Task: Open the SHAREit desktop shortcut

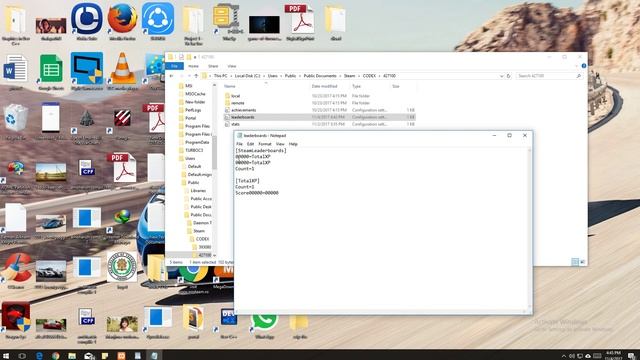Action: [x=158, y=21]
